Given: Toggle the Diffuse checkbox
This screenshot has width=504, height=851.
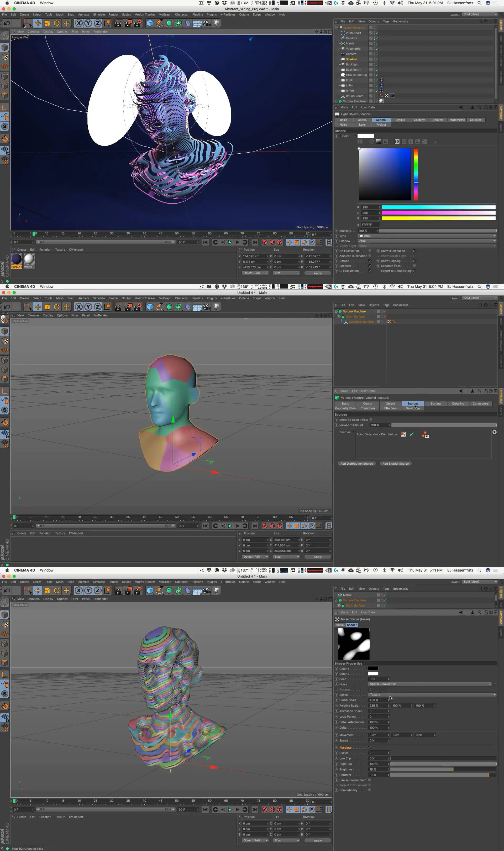Looking at the screenshot, I should coord(370,261).
